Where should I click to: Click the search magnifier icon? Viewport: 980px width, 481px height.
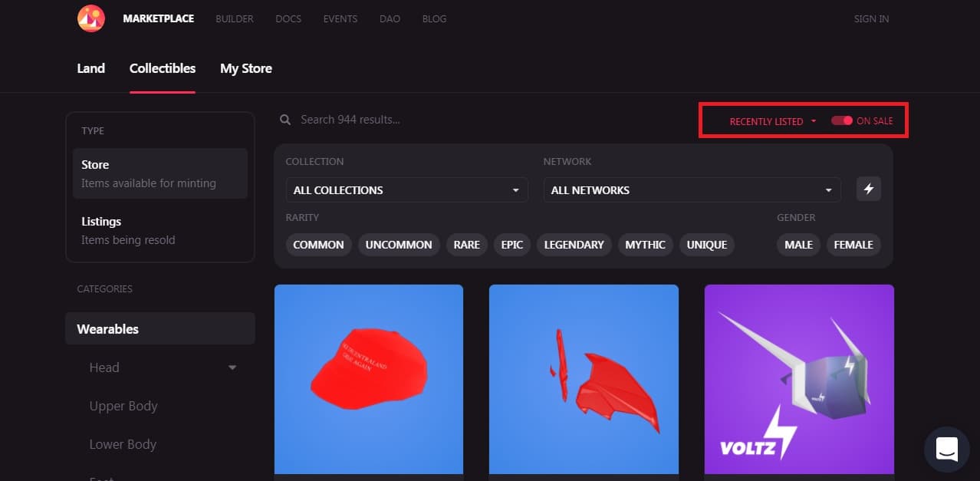(x=285, y=120)
